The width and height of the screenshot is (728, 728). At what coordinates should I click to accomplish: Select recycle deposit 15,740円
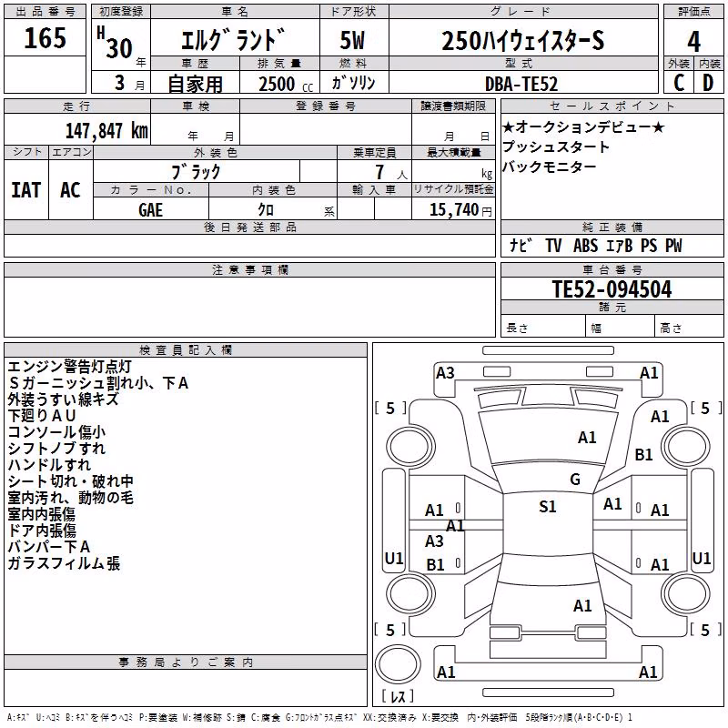click(x=460, y=210)
